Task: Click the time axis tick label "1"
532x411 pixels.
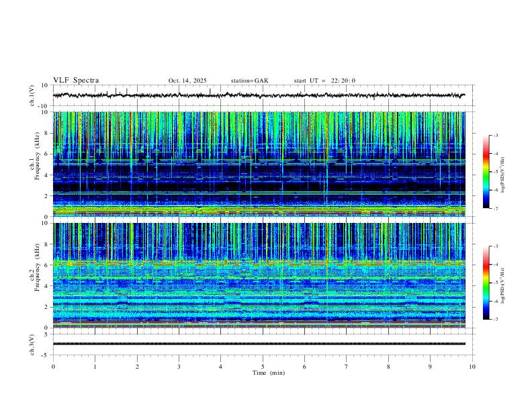Action: [95, 367]
